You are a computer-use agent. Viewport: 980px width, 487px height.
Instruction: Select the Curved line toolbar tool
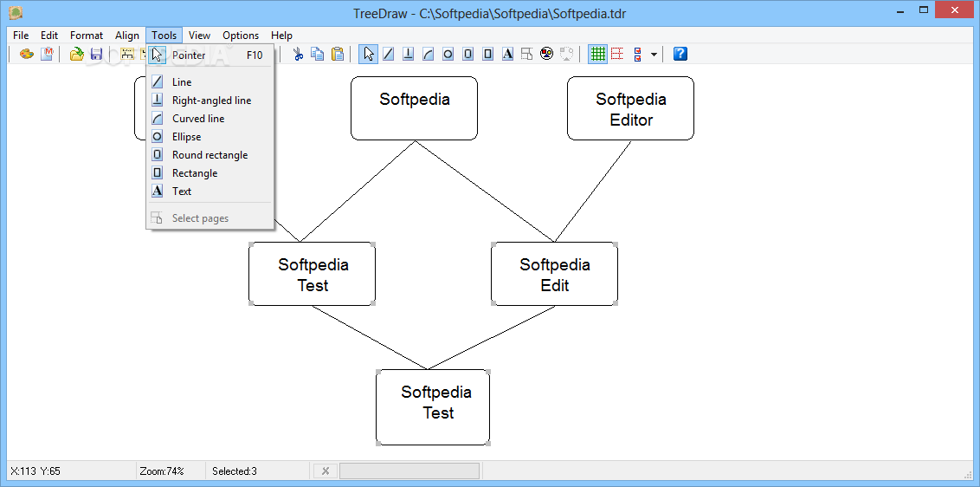pos(429,54)
